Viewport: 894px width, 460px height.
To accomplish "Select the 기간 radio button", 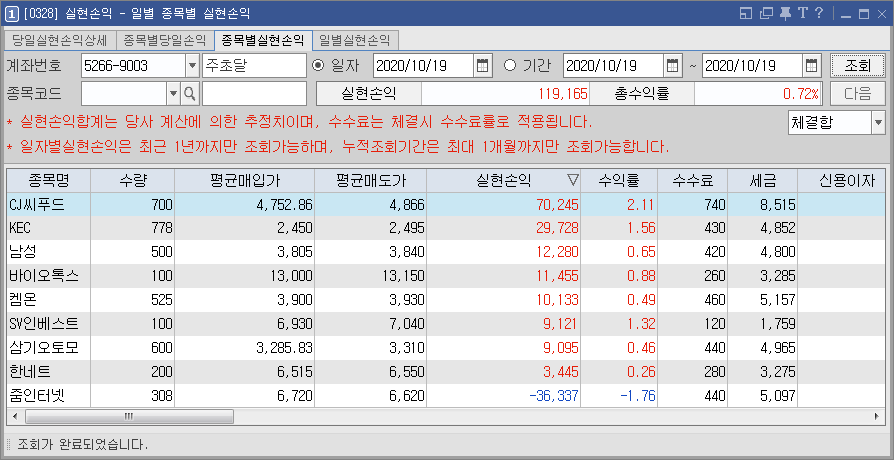I will 510,66.
